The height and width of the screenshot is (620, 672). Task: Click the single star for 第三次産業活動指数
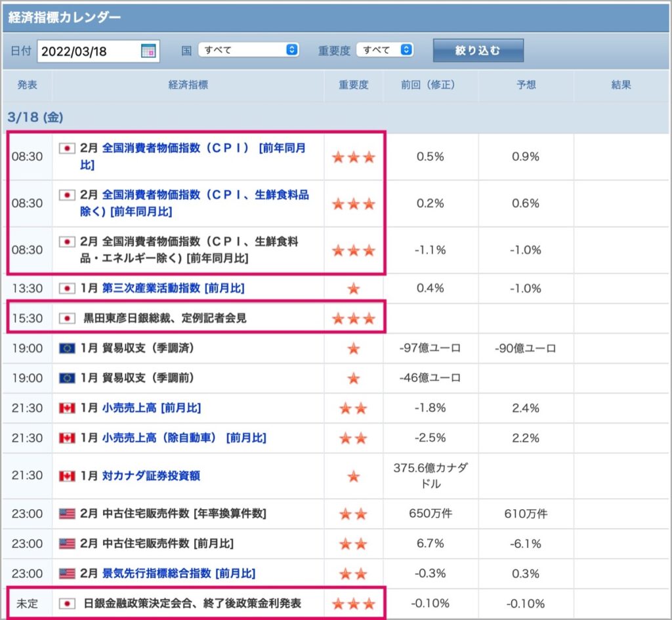354,289
